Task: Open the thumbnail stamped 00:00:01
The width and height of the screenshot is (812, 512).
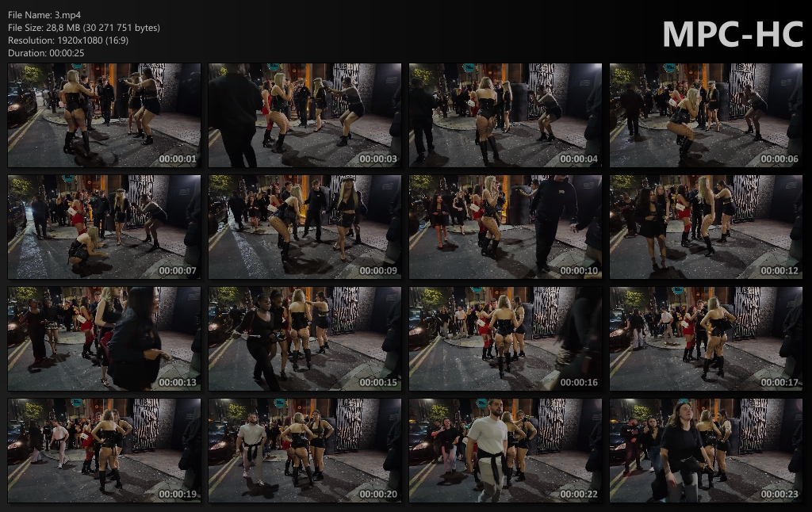Action: [x=104, y=116]
